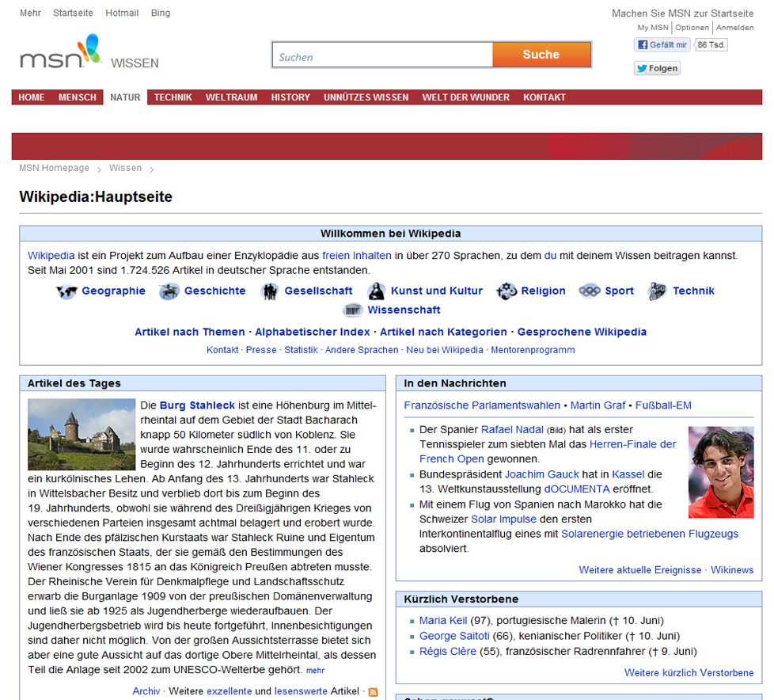Click the Technik machine icon

[657, 291]
